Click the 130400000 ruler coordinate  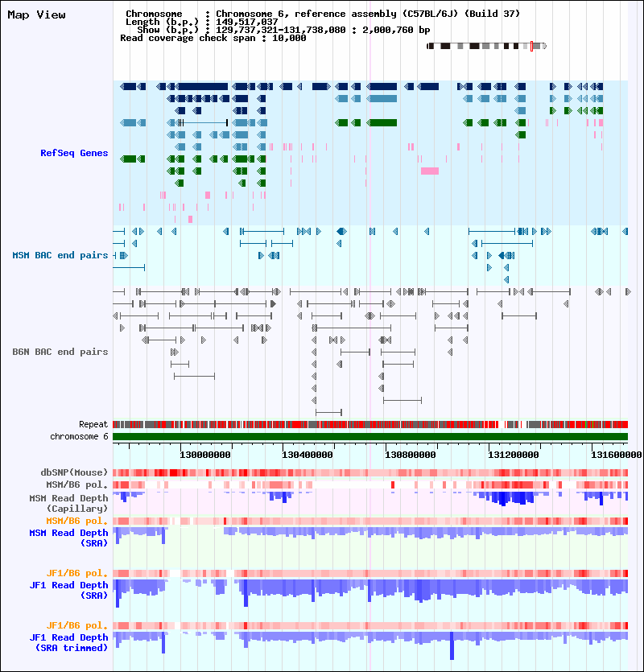pyautogui.click(x=308, y=455)
